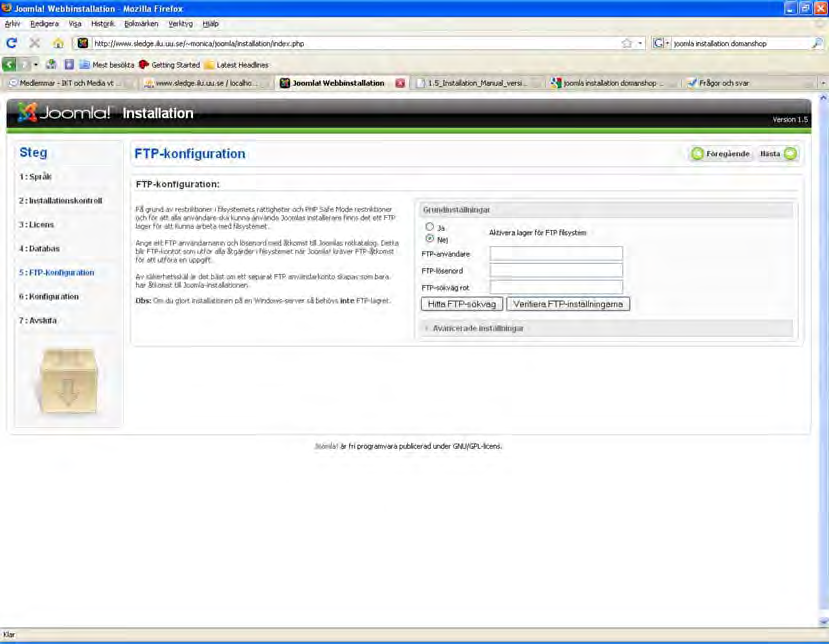Go back with the green arrow button
The height and width of the screenshot is (644, 829).
click(x=10, y=65)
